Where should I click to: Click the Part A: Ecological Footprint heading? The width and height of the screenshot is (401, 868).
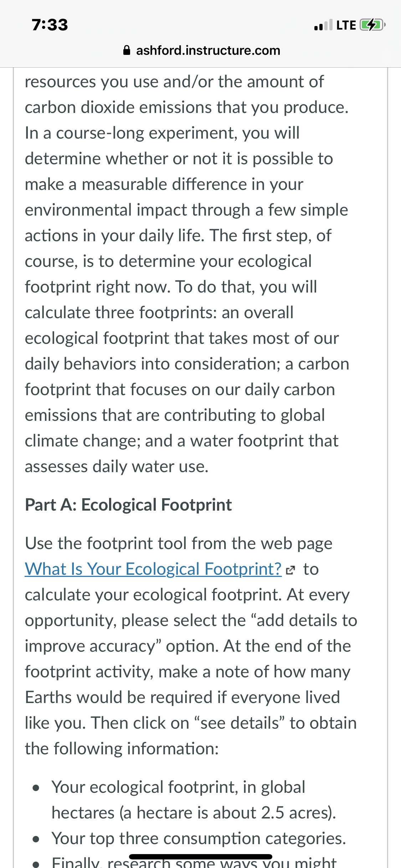128,505
